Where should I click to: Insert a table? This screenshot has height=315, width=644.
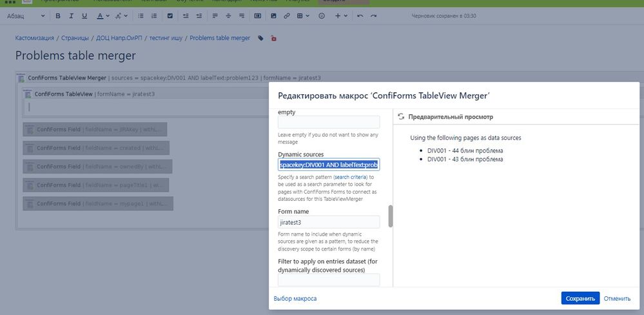pos(300,16)
